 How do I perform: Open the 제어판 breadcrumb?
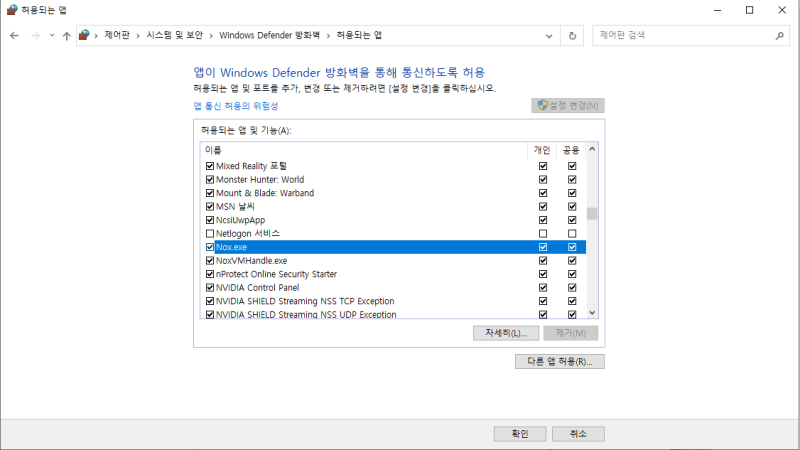(117, 35)
